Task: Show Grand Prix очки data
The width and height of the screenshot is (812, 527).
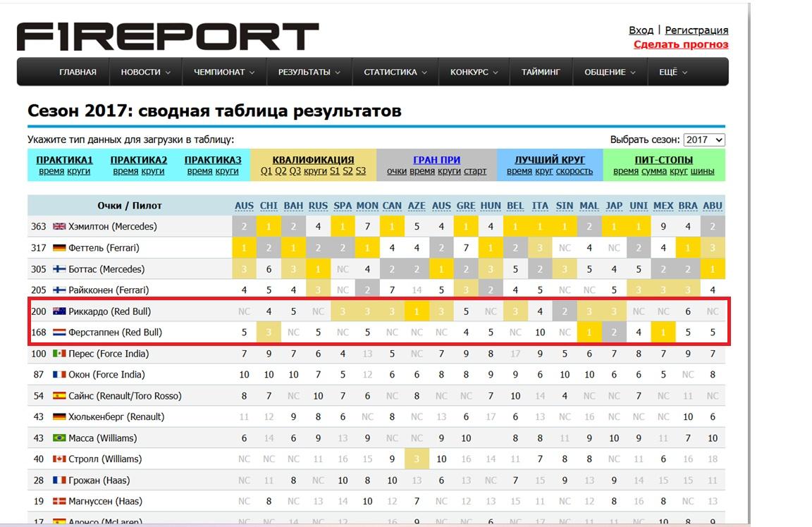Action: tap(397, 171)
